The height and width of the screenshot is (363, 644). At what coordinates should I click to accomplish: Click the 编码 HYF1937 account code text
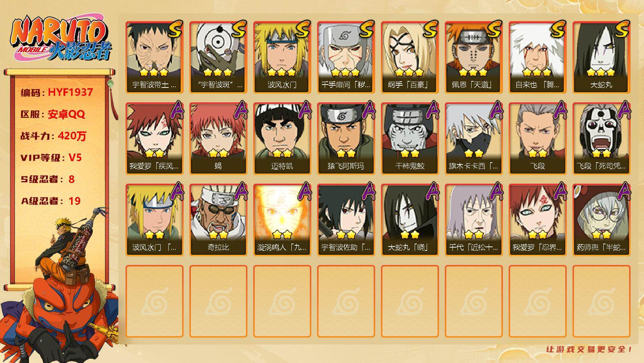(x=57, y=92)
